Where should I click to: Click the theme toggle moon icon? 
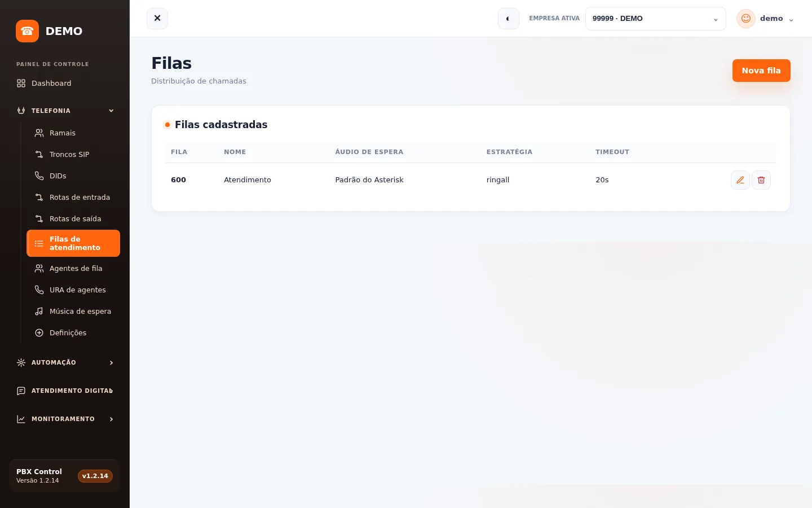(508, 19)
